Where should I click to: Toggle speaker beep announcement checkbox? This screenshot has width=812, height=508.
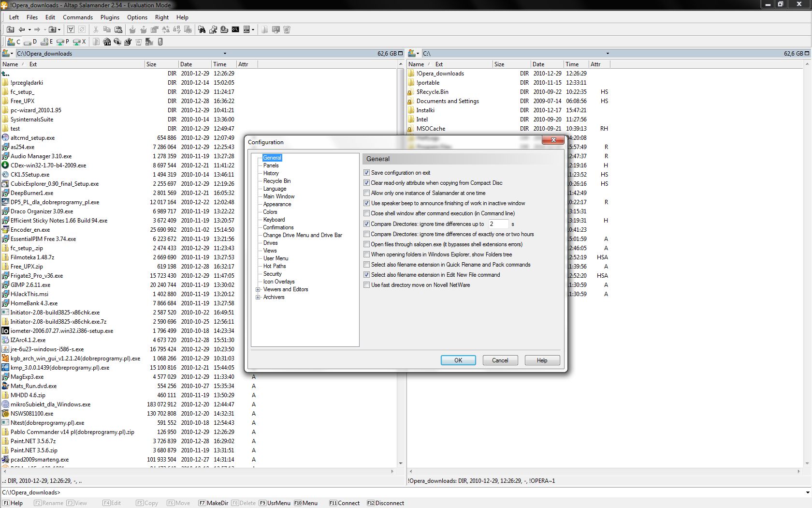pos(366,203)
